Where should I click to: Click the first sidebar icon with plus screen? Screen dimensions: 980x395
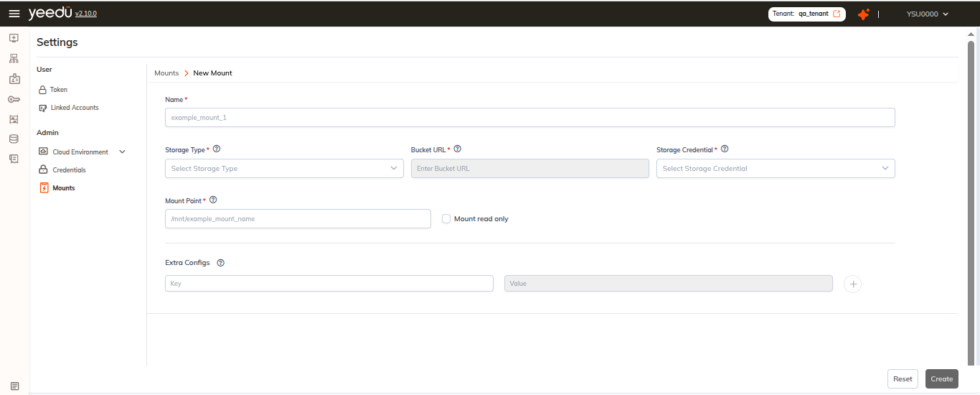(x=14, y=37)
